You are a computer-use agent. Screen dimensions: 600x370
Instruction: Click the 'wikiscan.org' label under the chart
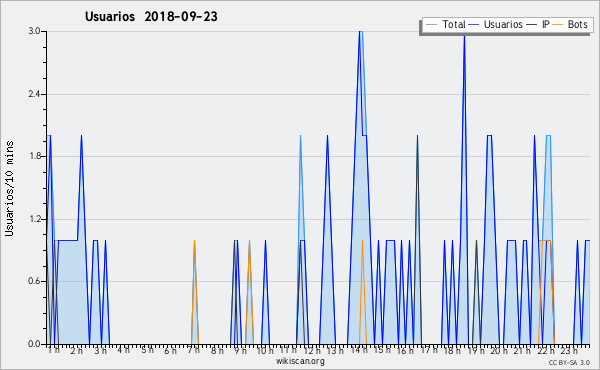pyautogui.click(x=300, y=361)
